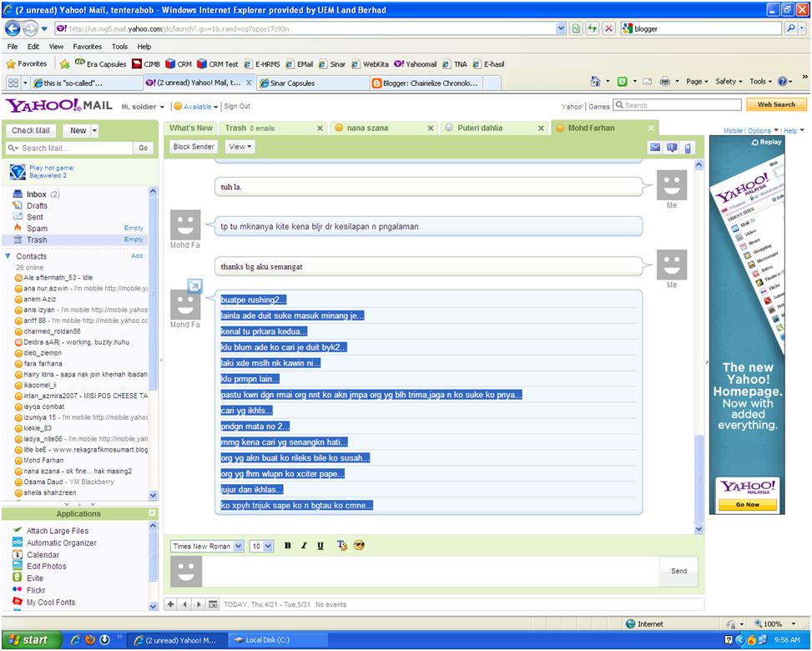This screenshot has height=651, width=812.
Task: Open the Inbox folder
Action: [36, 194]
